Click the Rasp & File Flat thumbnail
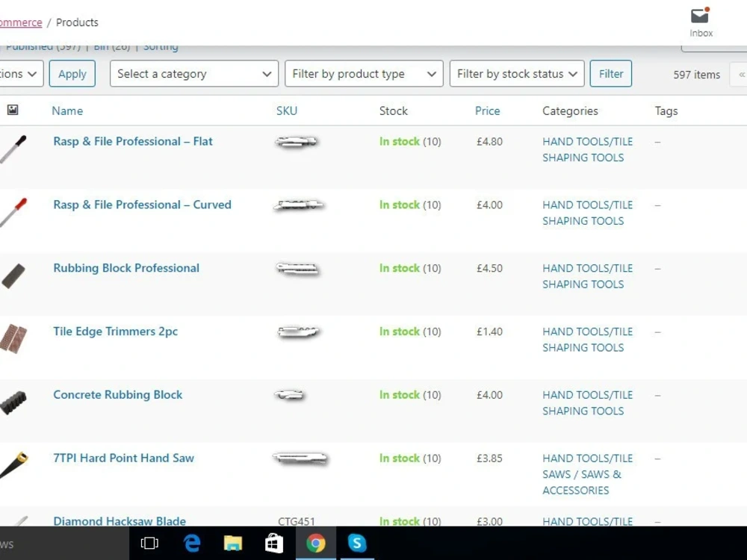This screenshot has width=747, height=560. pyautogui.click(x=13, y=149)
